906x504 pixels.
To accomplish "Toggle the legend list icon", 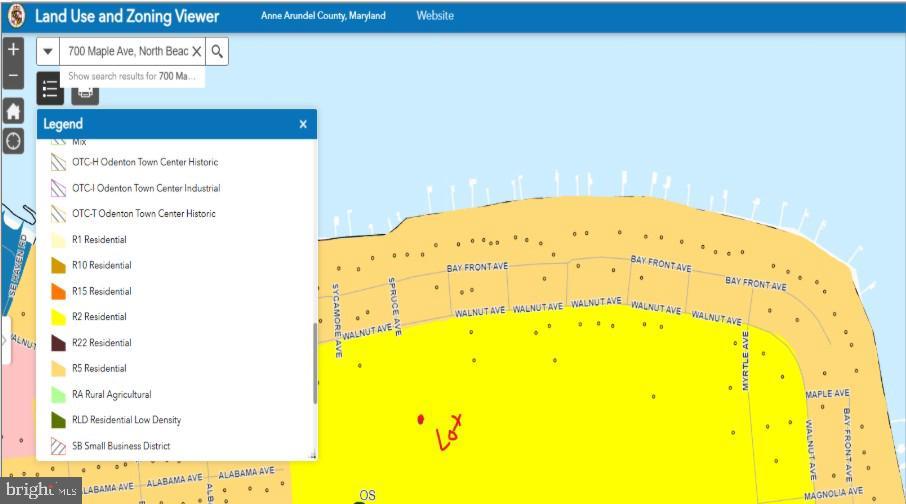I will pyautogui.click(x=50, y=89).
